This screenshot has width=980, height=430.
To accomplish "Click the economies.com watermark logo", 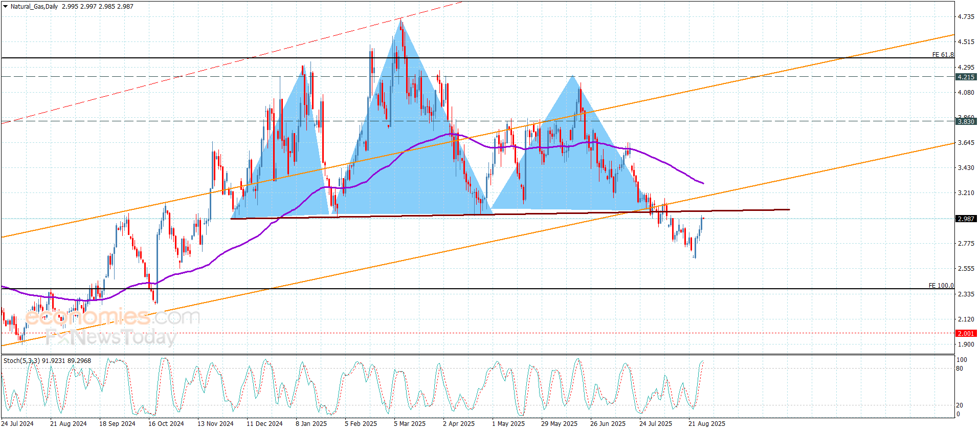I will coord(113,317).
